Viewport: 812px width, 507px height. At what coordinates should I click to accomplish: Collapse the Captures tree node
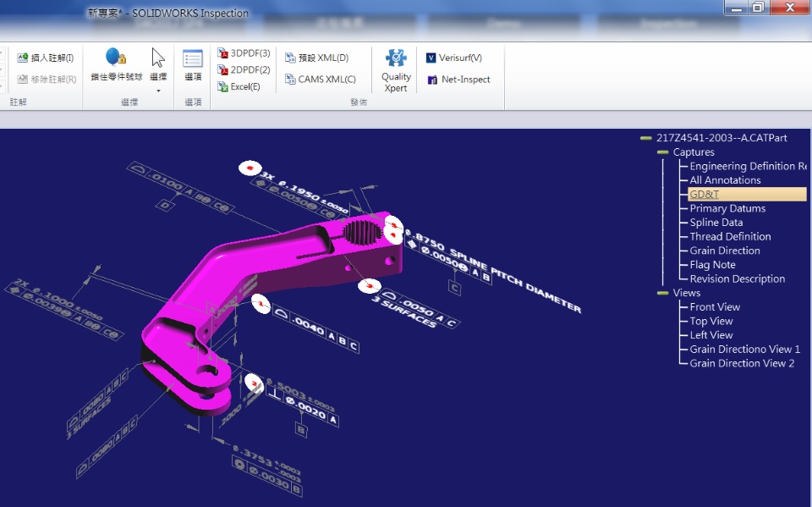[662, 152]
